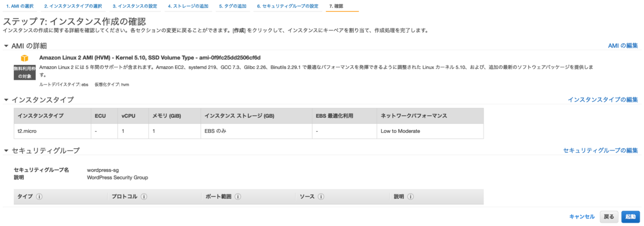
Task: Click the Amazon Linux 2 AMI title
Action: pos(150,57)
